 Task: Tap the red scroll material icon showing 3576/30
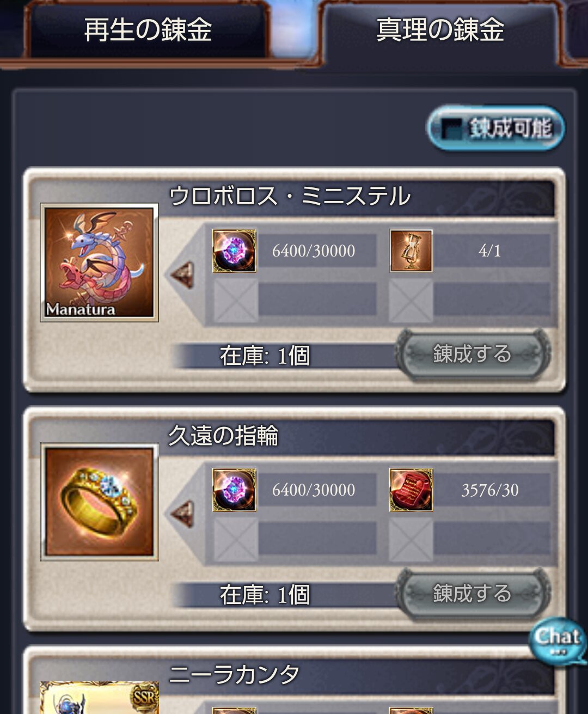[411, 490]
